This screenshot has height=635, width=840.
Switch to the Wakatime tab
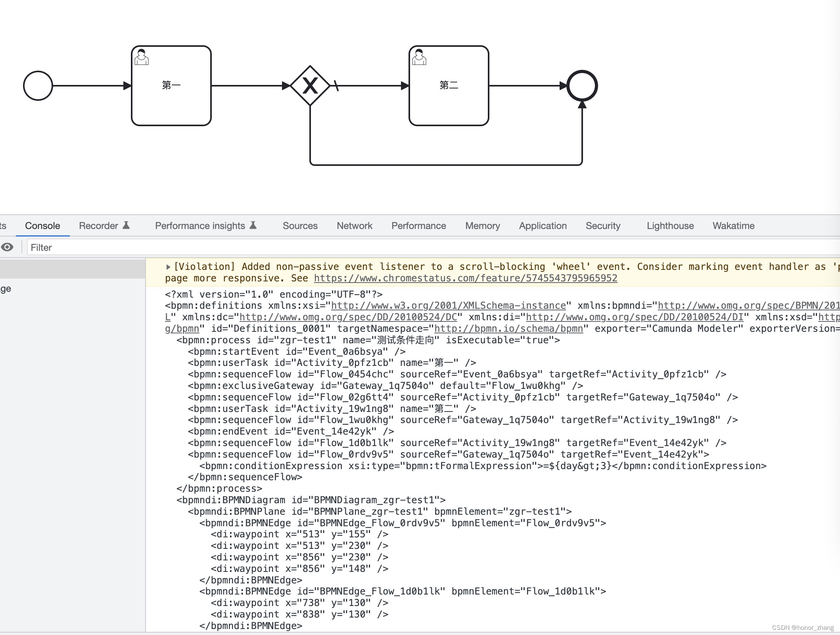pyautogui.click(x=733, y=226)
